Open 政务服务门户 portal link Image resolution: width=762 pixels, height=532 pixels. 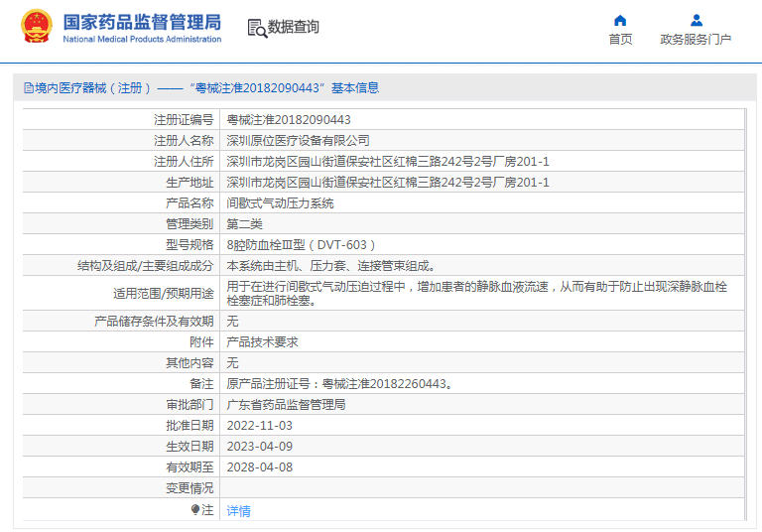pos(696,40)
